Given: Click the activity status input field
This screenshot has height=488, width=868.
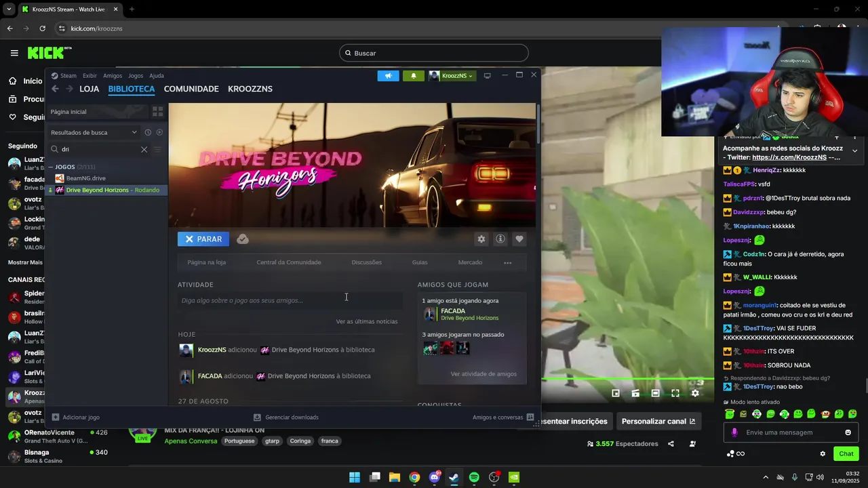Looking at the screenshot, I should 290,301.
